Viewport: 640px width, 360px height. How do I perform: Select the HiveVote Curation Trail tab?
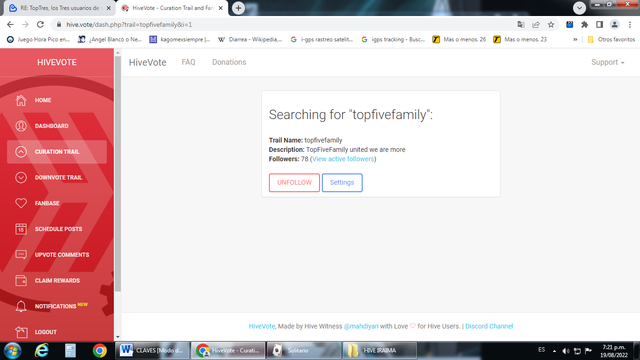(171, 8)
